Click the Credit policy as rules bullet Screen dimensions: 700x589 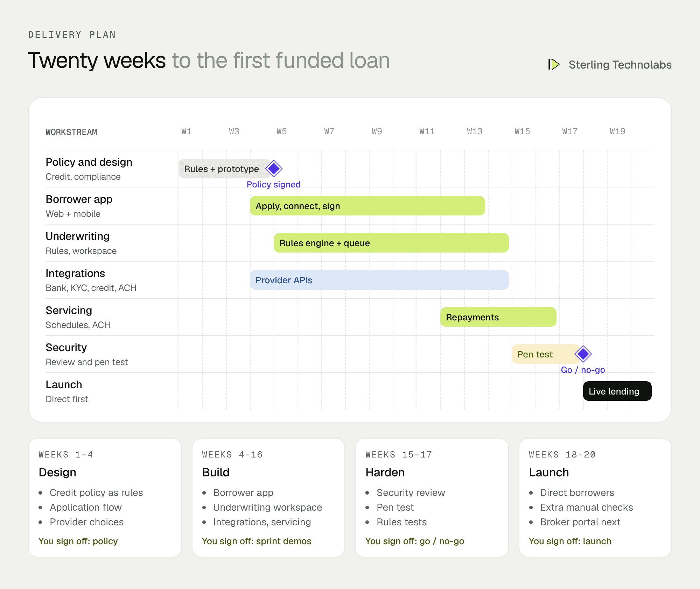[96, 492]
